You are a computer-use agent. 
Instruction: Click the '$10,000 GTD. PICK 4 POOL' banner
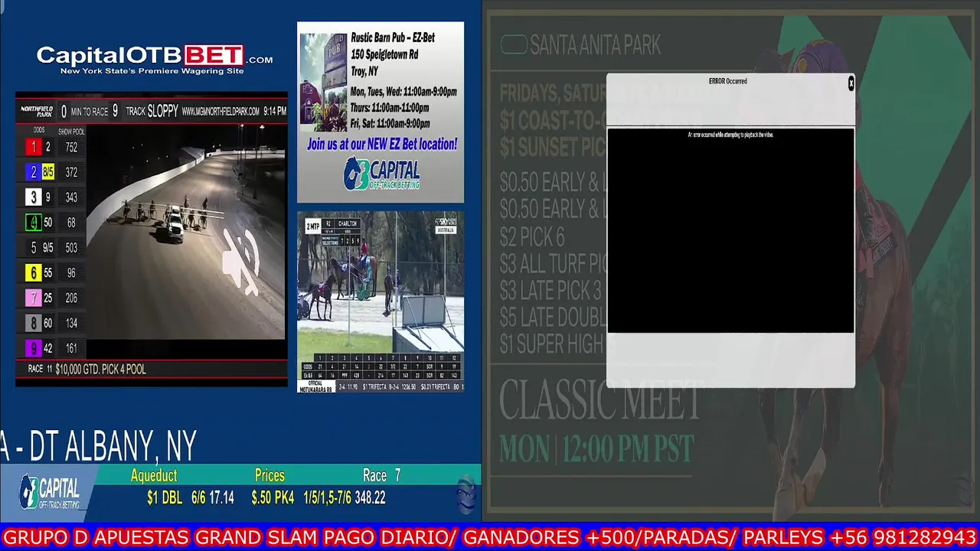click(x=100, y=369)
